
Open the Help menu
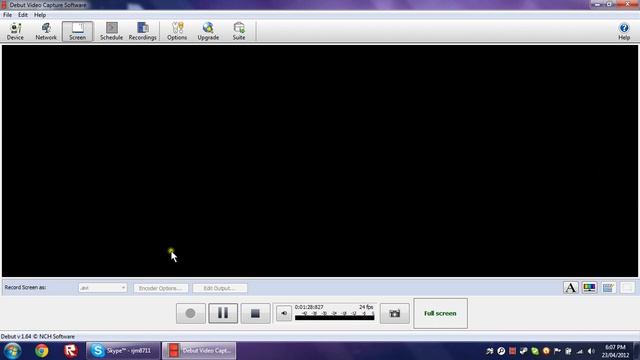tap(40, 15)
